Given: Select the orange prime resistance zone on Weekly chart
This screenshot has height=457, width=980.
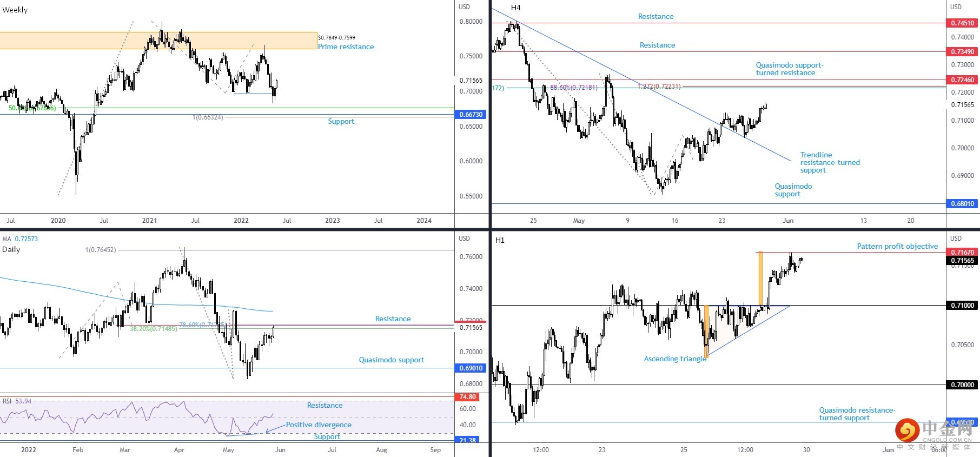Looking at the screenshot, I should tap(158, 41).
